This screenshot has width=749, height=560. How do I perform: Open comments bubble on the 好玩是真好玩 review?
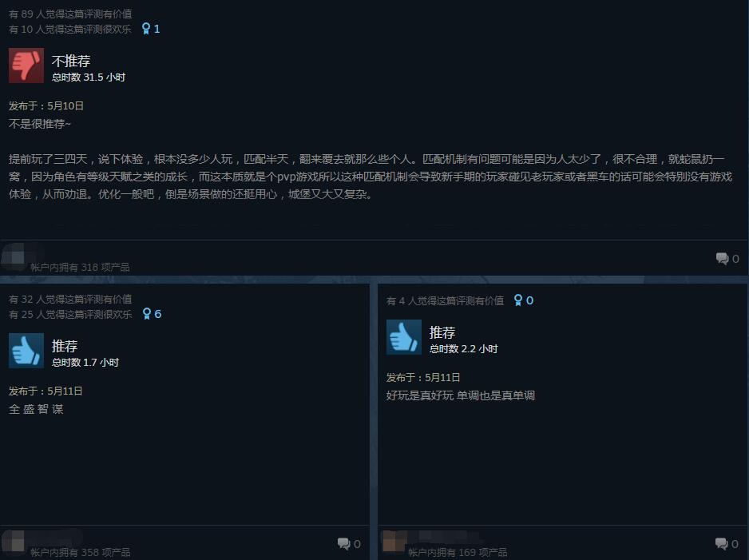pyautogui.click(x=721, y=543)
